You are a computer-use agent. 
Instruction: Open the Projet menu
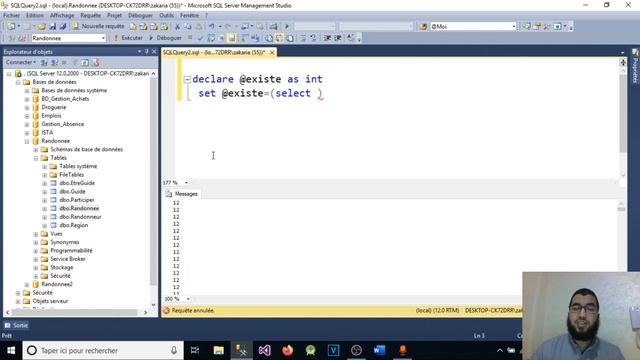click(114, 16)
